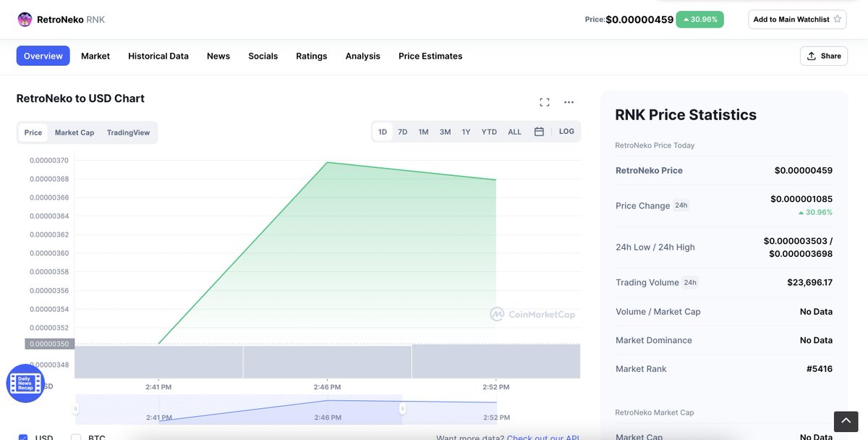
Task: Click the green 30.96% change badge
Action: click(x=700, y=20)
